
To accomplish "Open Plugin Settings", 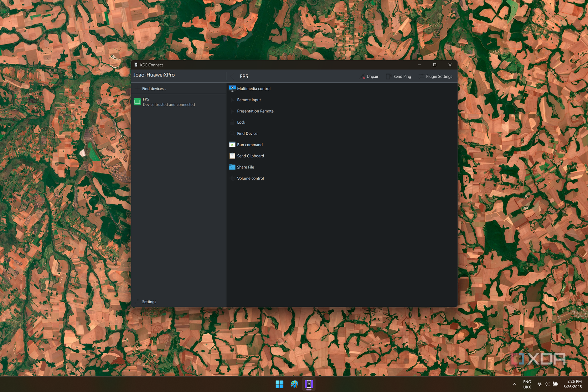I will click(435, 76).
